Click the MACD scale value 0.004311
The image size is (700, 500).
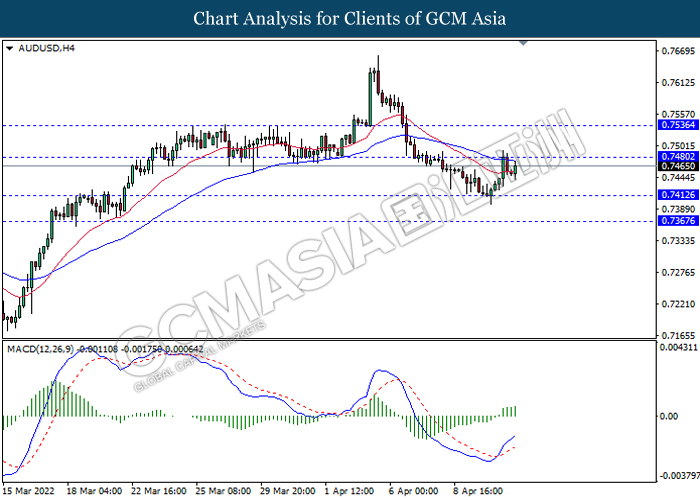pos(679,347)
